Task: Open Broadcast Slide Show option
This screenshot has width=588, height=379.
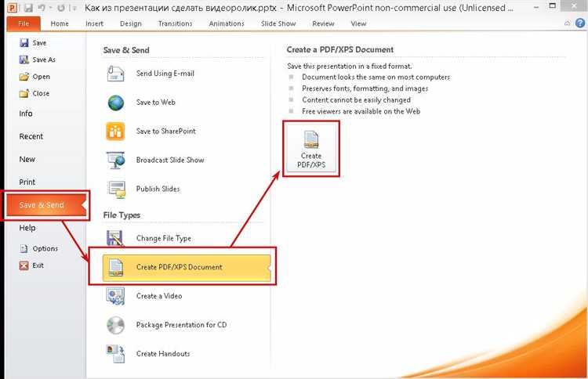Action: [169, 160]
